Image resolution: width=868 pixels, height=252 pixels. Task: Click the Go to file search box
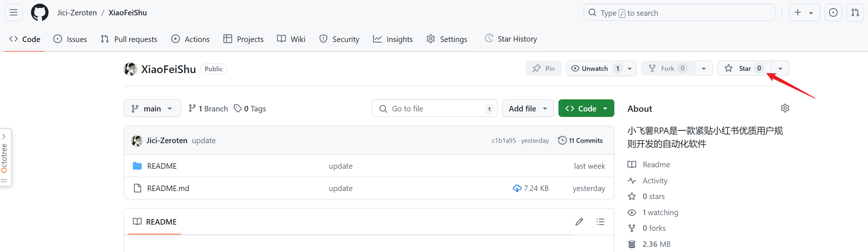(x=434, y=108)
